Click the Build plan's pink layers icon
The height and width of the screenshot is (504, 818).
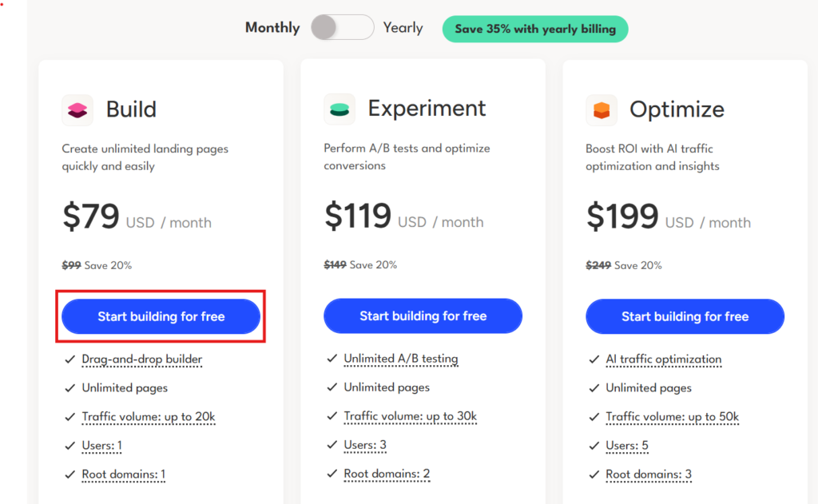77,109
